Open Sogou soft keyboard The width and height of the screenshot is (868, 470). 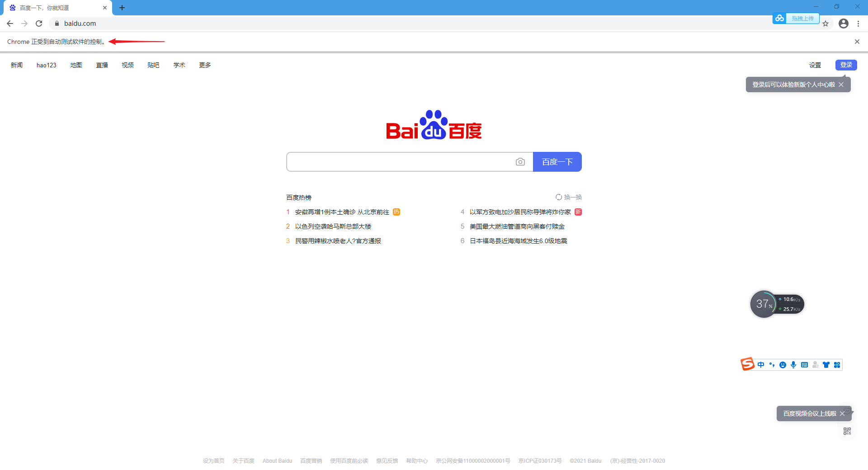[x=804, y=365]
